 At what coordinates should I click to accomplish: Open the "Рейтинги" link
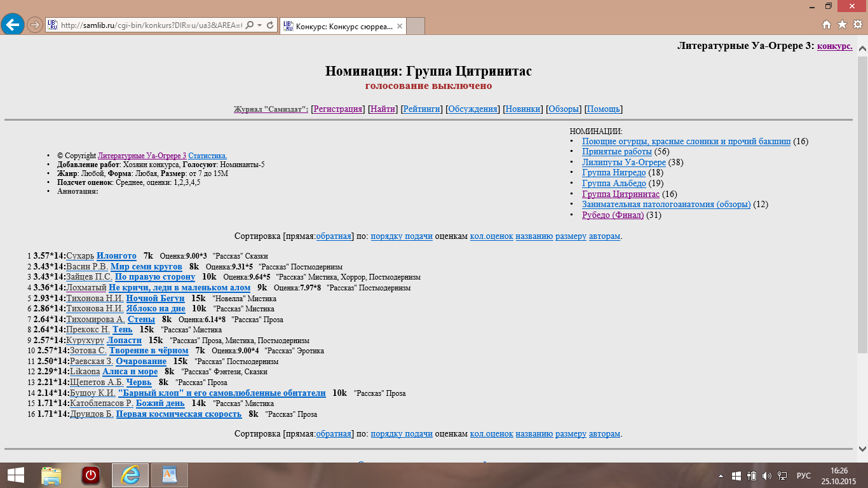point(421,109)
